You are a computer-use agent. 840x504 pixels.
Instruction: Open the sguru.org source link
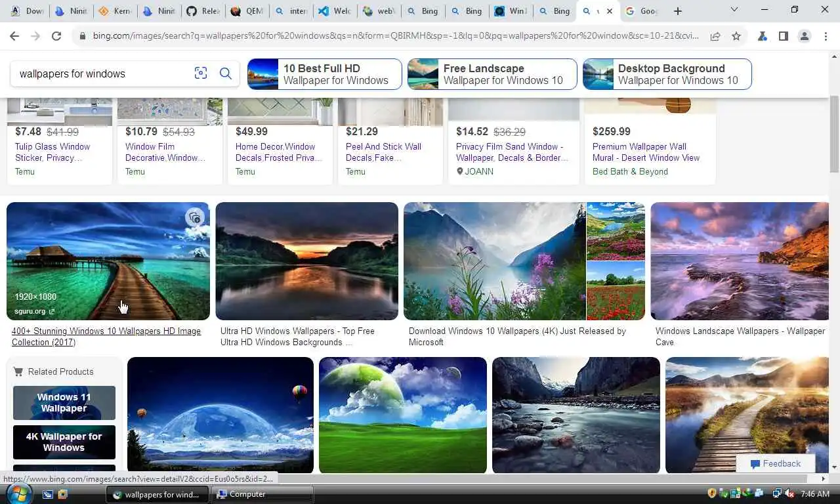tap(34, 311)
